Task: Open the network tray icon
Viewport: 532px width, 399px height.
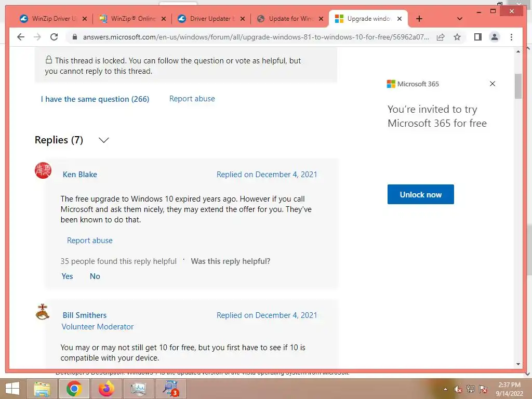Action: point(471,389)
